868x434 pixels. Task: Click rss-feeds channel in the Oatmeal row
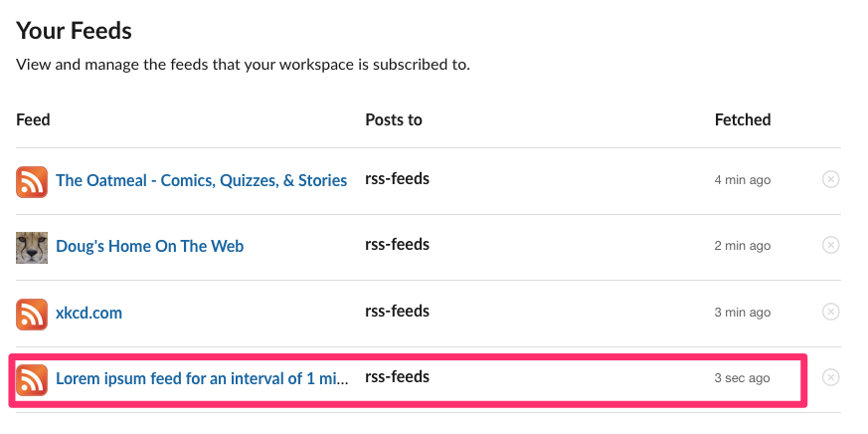click(x=397, y=179)
